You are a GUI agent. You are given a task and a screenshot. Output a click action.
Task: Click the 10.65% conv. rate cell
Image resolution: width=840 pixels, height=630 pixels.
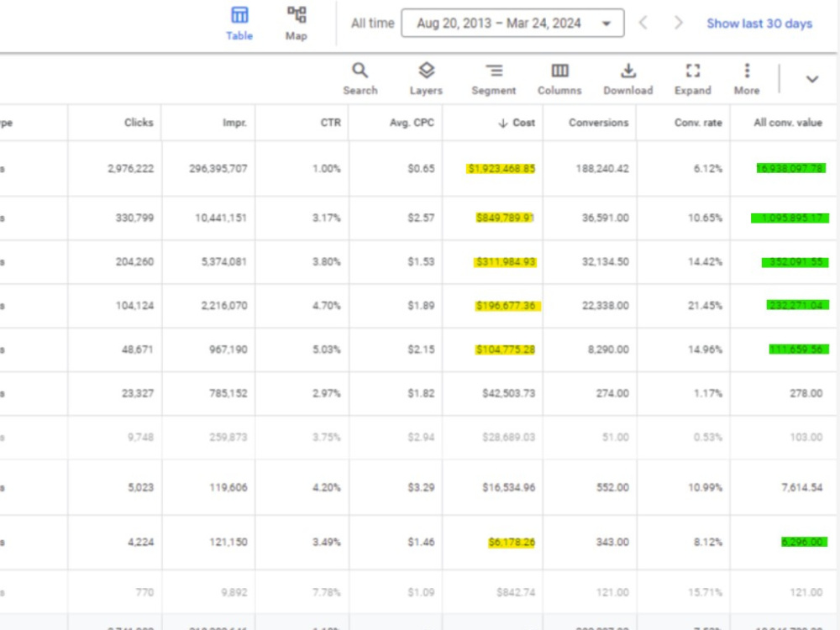click(x=705, y=218)
